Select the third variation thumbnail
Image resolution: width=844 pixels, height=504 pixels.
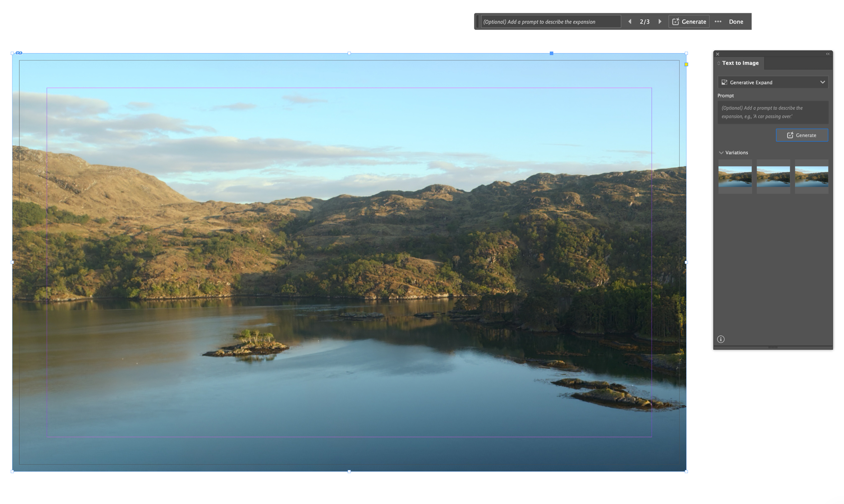[811, 176]
